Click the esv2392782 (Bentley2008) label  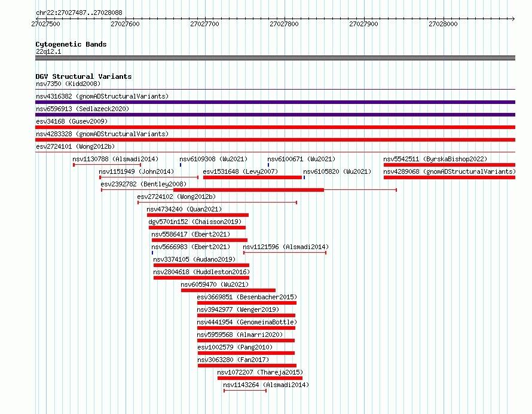click(143, 184)
